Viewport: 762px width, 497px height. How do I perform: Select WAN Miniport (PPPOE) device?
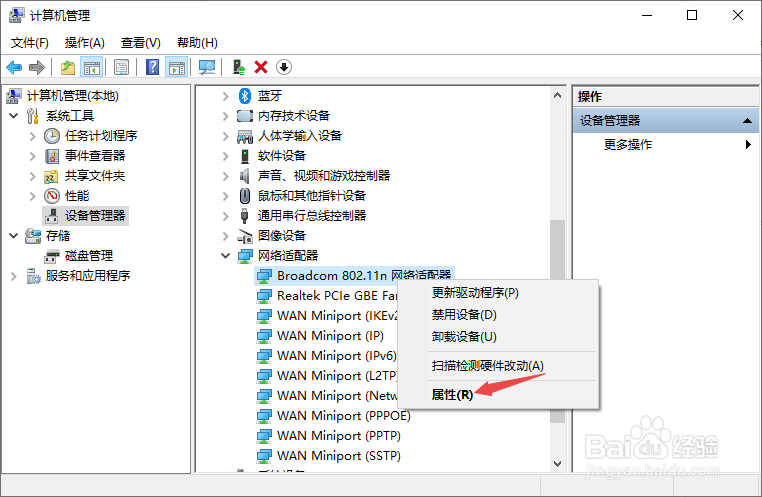tap(344, 416)
